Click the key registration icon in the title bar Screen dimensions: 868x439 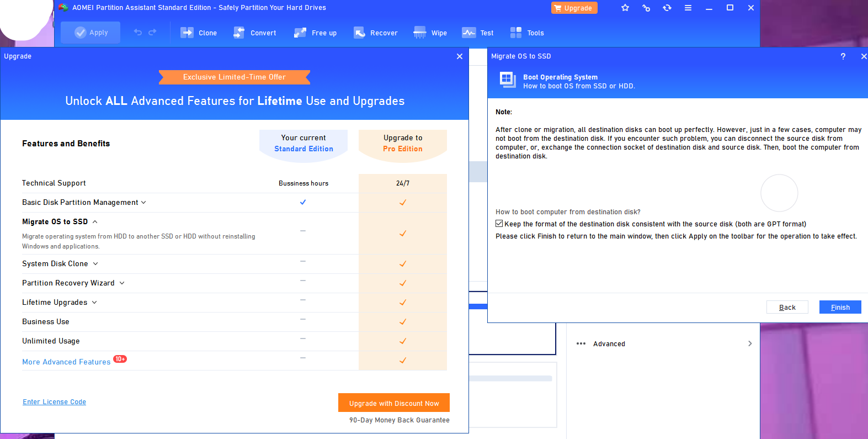pos(646,8)
